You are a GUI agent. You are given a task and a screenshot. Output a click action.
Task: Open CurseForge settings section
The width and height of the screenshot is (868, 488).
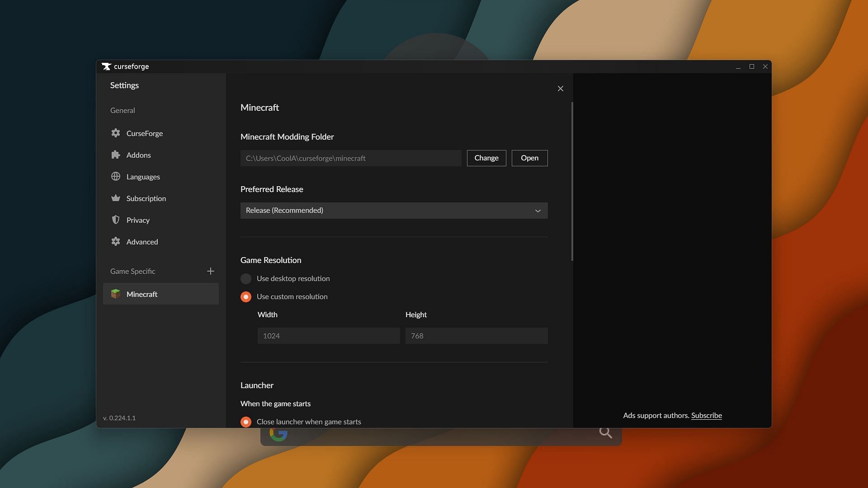pyautogui.click(x=161, y=133)
